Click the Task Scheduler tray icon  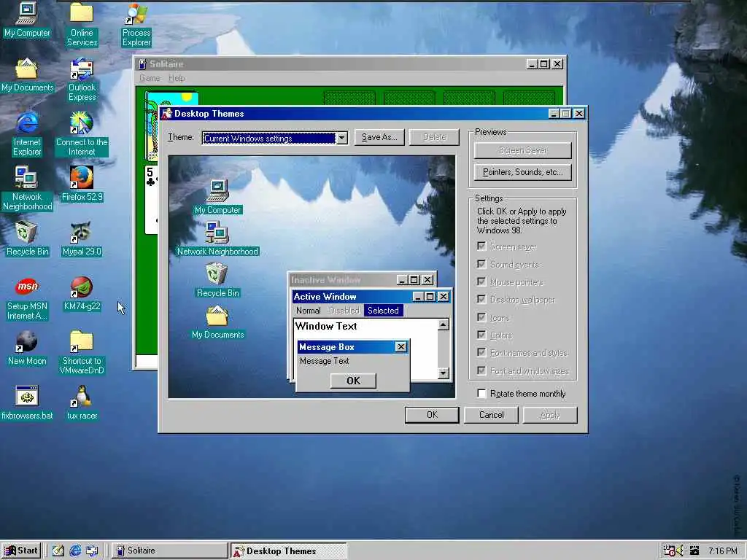click(x=669, y=551)
